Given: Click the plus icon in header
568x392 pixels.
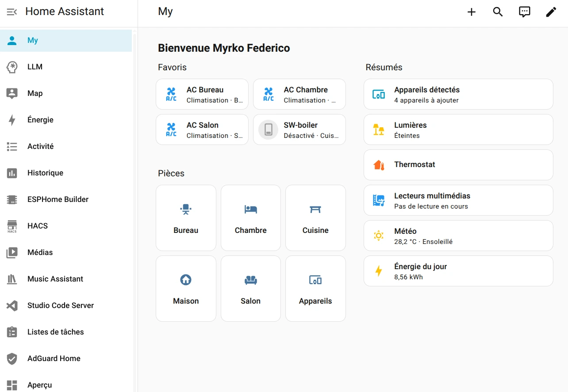Looking at the screenshot, I should click(472, 12).
